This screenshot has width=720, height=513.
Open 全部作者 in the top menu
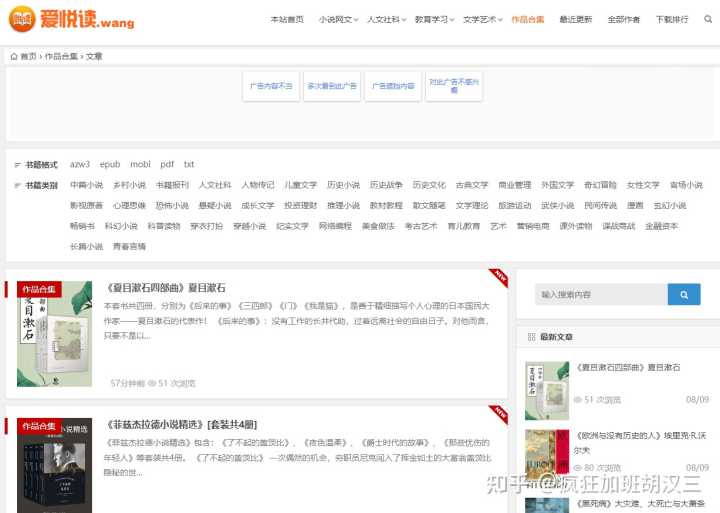tap(624, 19)
